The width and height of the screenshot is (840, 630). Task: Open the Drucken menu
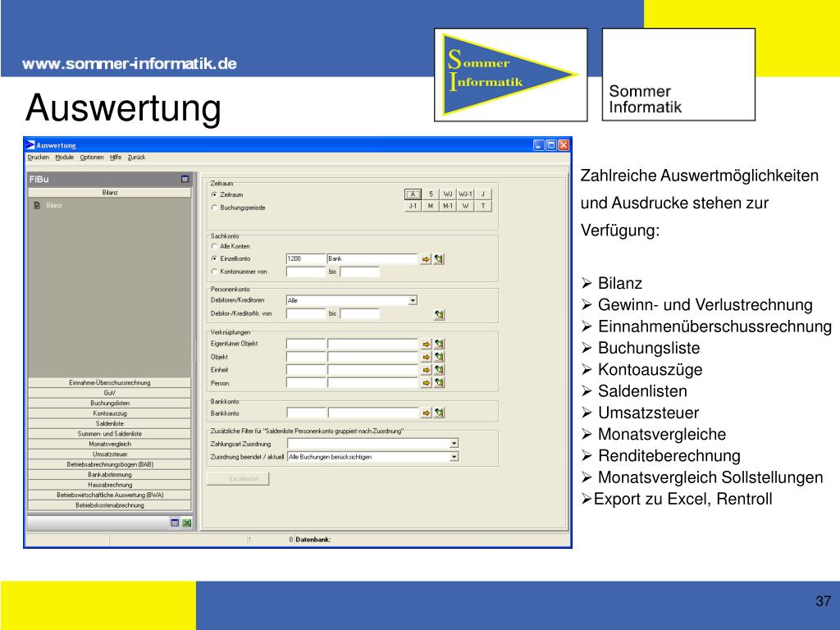(38, 157)
